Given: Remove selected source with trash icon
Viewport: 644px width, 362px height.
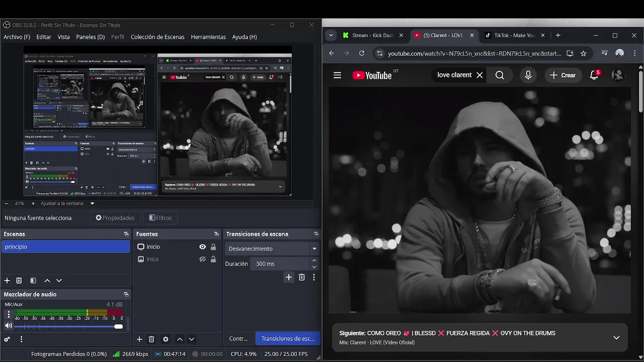Looking at the screenshot, I should point(151,339).
